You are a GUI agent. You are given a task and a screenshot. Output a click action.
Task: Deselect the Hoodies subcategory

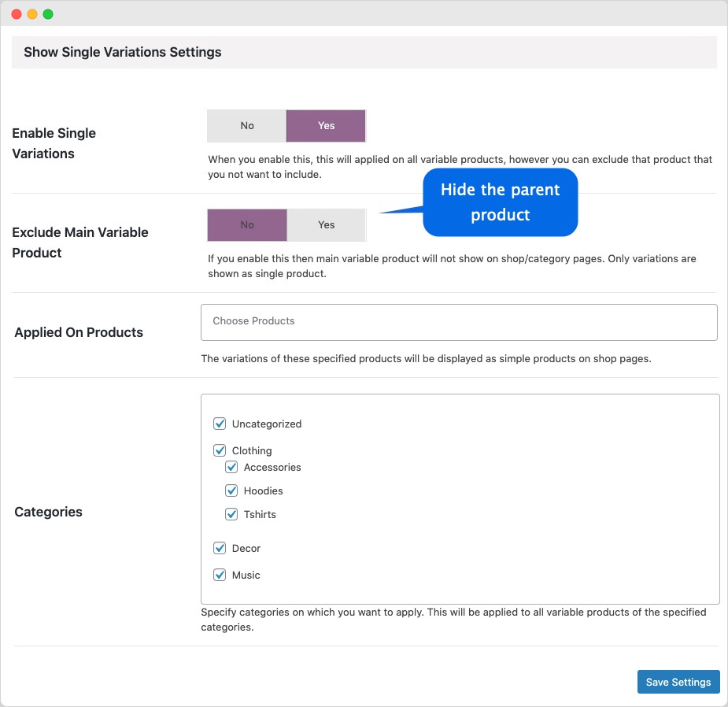[x=231, y=490]
